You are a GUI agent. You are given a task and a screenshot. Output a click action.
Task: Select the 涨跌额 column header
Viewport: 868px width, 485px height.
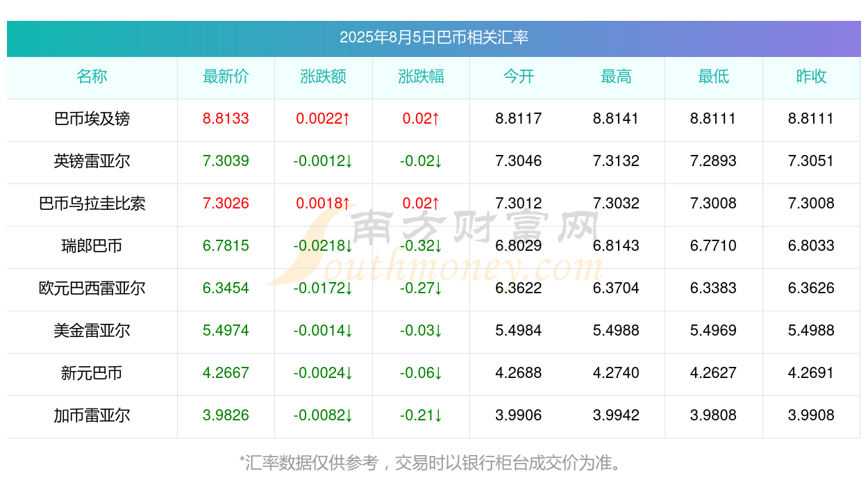324,76
